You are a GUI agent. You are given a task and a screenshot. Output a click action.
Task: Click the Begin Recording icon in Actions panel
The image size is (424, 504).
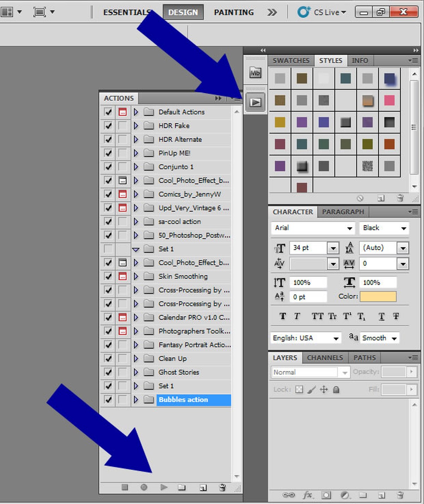pos(144,487)
